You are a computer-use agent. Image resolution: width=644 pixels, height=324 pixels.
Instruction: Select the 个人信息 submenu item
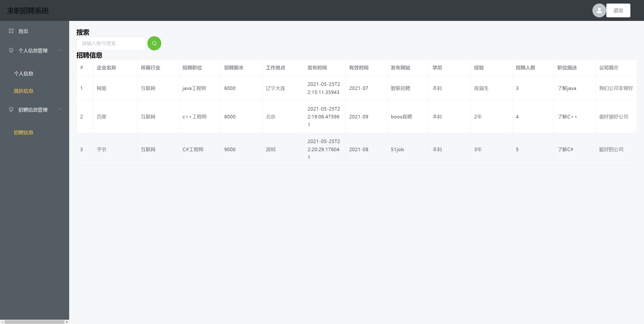pyautogui.click(x=24, y=74)
